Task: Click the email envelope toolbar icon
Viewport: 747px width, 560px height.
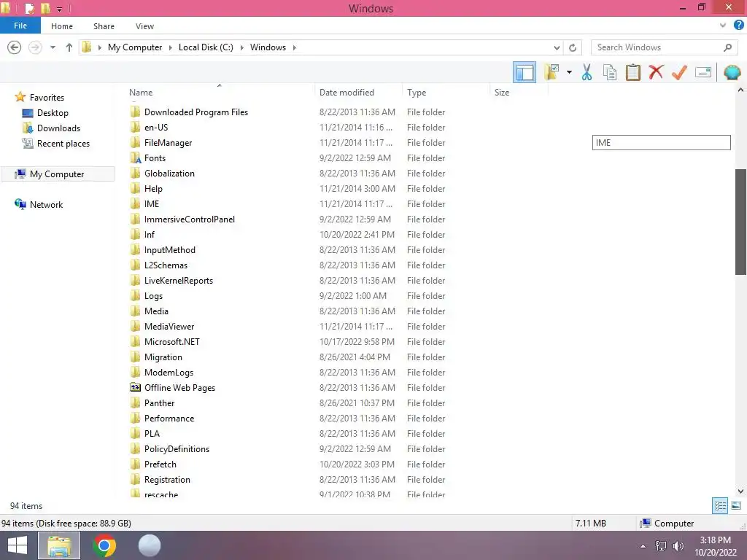Action: [x=703, y=72]
